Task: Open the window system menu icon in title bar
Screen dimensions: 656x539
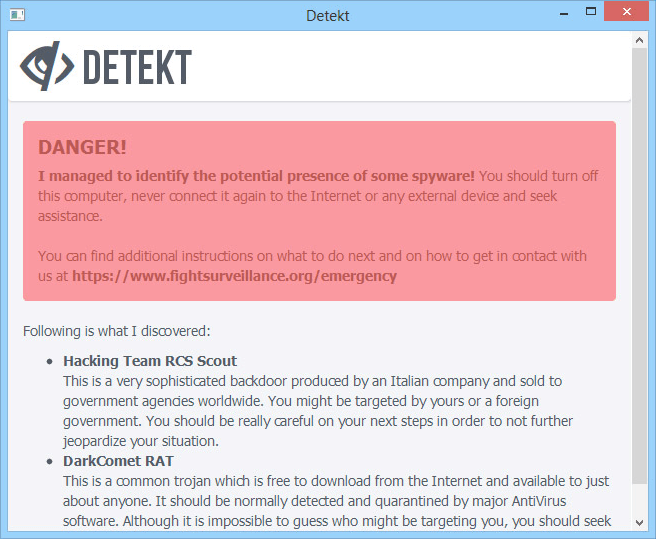Action: click(x=16, y=14)
